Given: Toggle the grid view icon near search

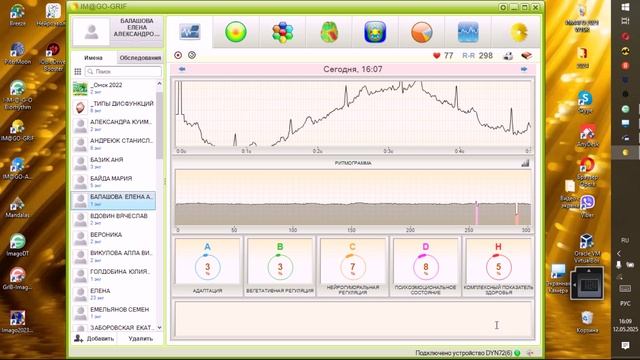Looking at the screenshot, I should point(78,71).
